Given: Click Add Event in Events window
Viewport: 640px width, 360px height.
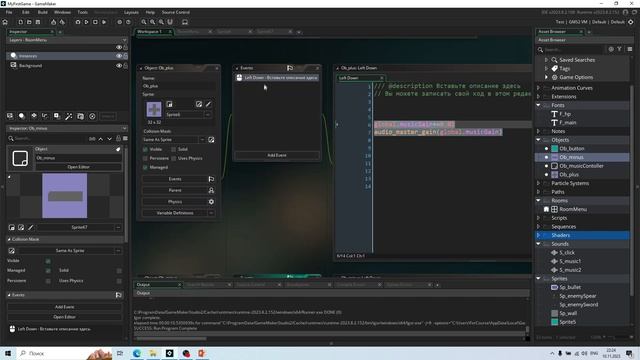Looking at the screenshot, I should (277, 156).
